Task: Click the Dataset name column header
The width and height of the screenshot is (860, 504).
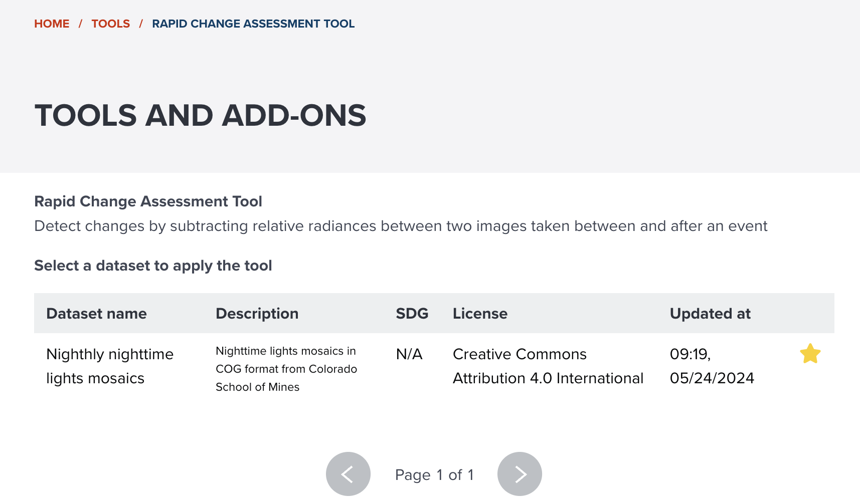Action: click(x=96, y=314)
